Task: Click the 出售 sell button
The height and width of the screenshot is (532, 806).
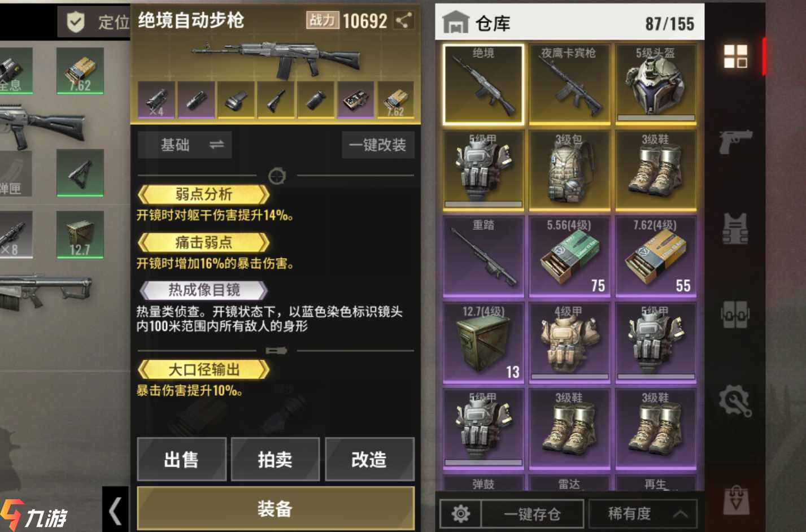Action: click(x=181, y=459)
